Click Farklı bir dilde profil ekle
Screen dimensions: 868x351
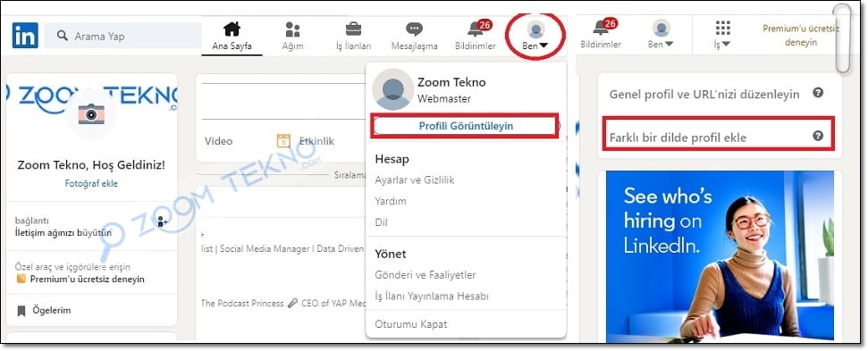678,138
